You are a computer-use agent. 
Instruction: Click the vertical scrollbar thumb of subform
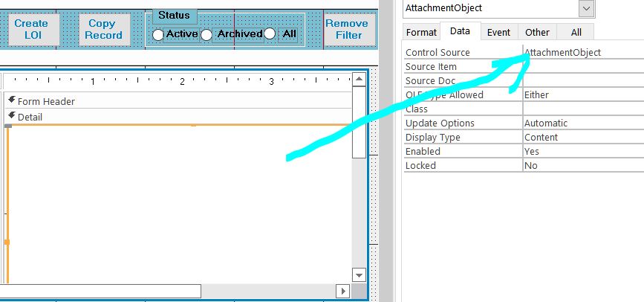point(359,122)
